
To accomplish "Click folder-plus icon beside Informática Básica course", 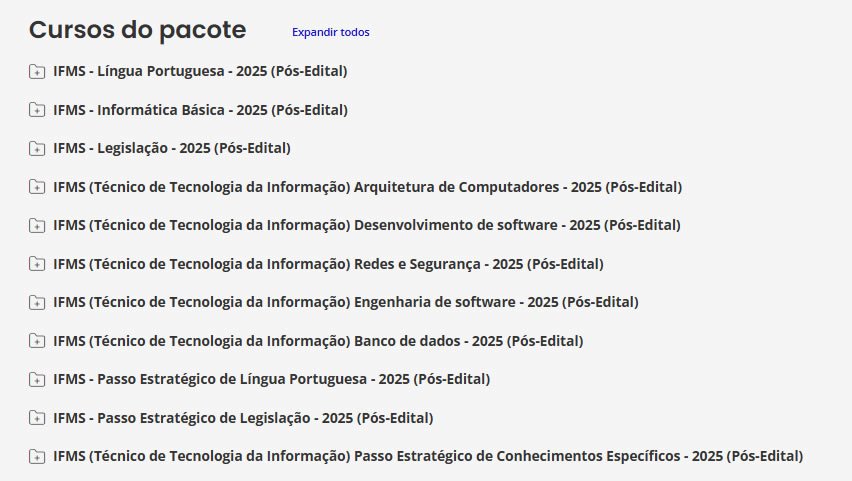I will tap(37, 110).
